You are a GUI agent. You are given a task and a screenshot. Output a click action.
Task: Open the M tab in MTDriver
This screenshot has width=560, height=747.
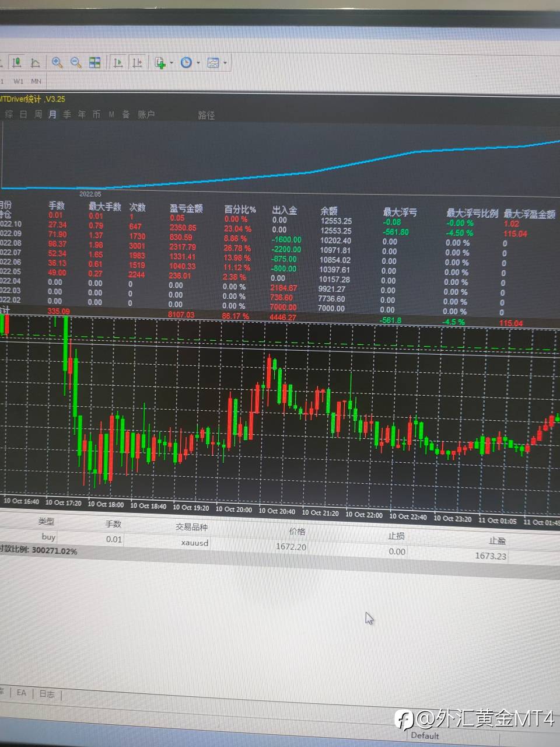coord(111,114)
